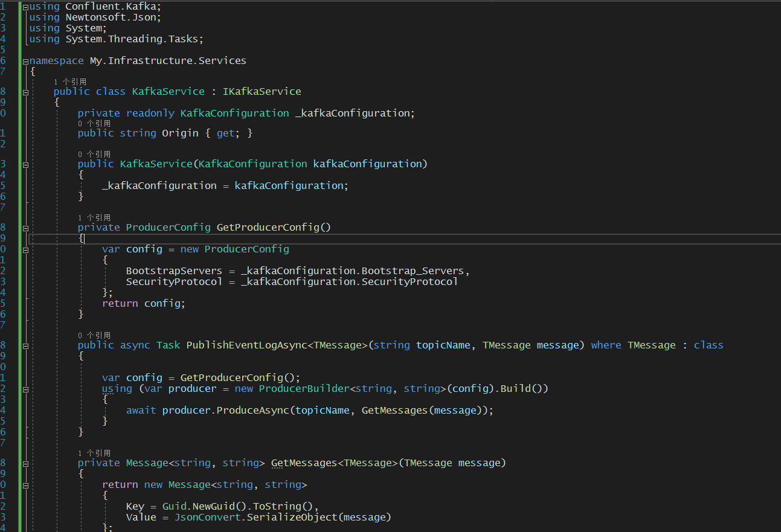Open references link above GetMessages method
The image size is (781, 532).
click(x=94, y=453)
